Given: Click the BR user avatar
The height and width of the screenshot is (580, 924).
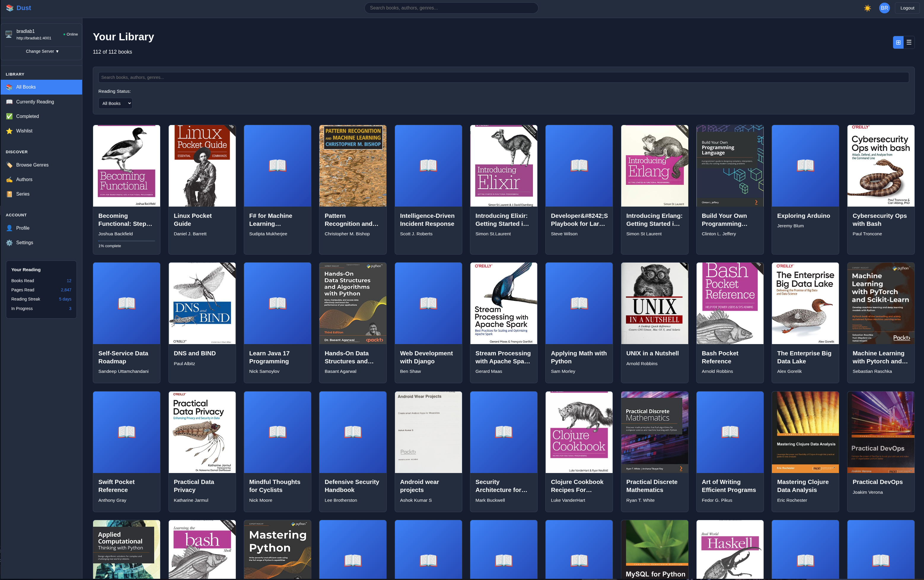Looking at the screenshot, I should coord(884,8).
